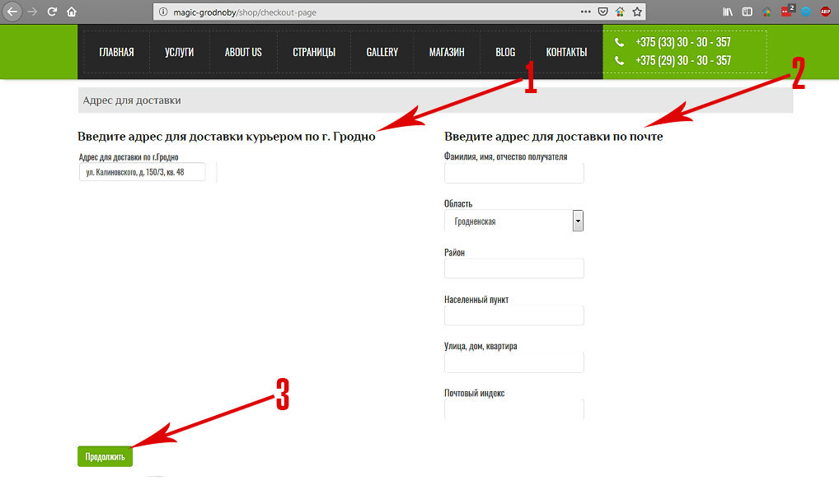Bookmark this page with the star icon
The image size is (839, 504).
click(637, 12)
